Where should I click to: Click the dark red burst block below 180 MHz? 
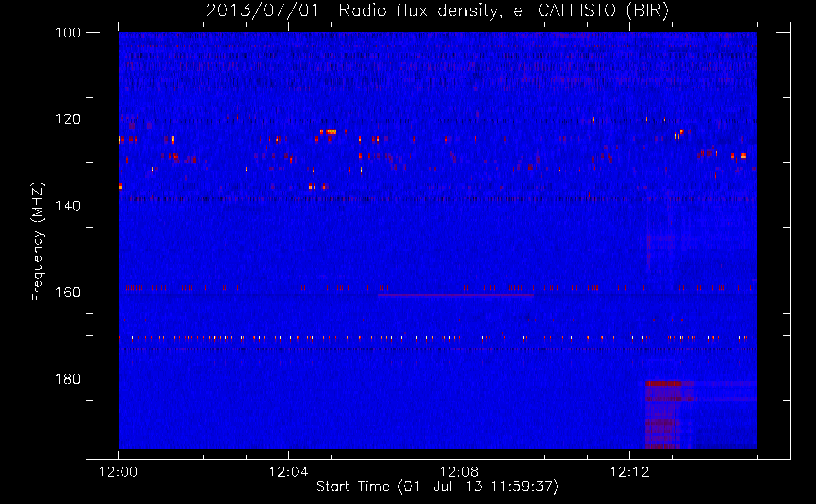pos(663,415)
